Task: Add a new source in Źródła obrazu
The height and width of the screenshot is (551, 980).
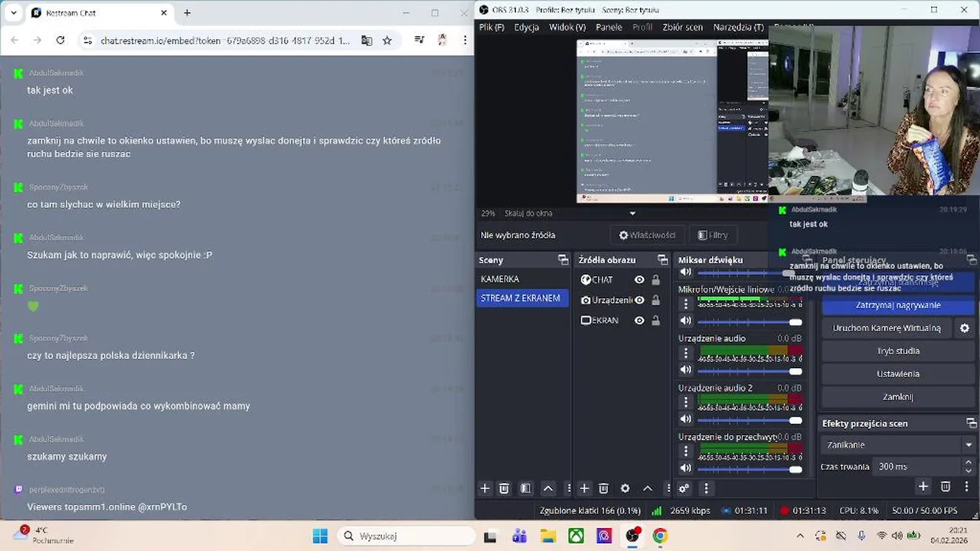Action: pyautogui.click(x=584, y=488)
